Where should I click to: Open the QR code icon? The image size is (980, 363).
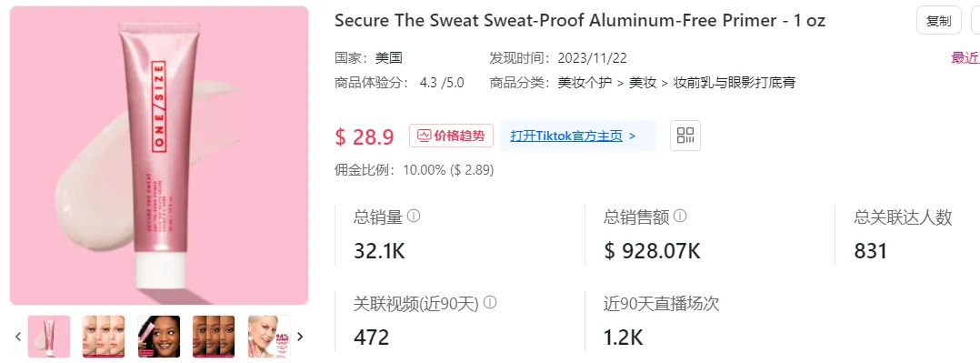click(685, 136)
